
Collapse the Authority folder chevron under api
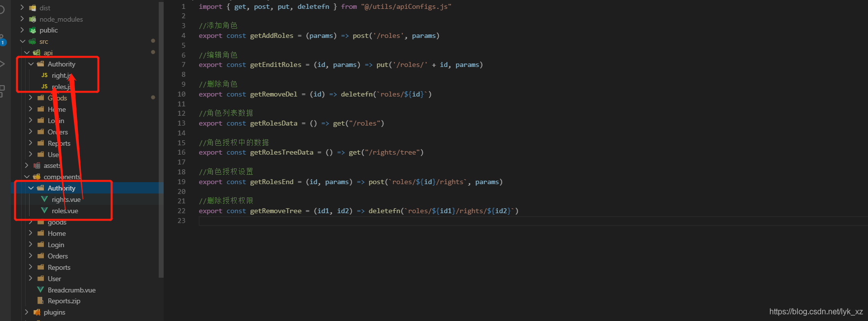[31, 64]
